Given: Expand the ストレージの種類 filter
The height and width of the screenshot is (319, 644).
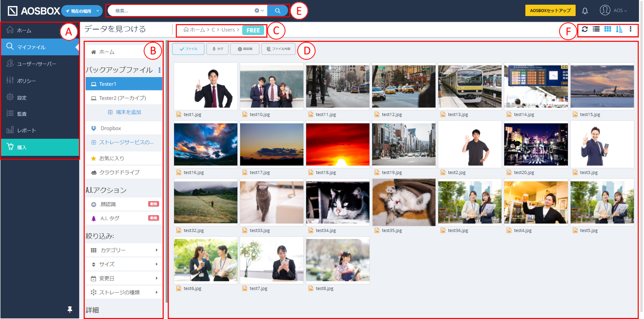Looking at the screenshot, I should tap(124, 292).
